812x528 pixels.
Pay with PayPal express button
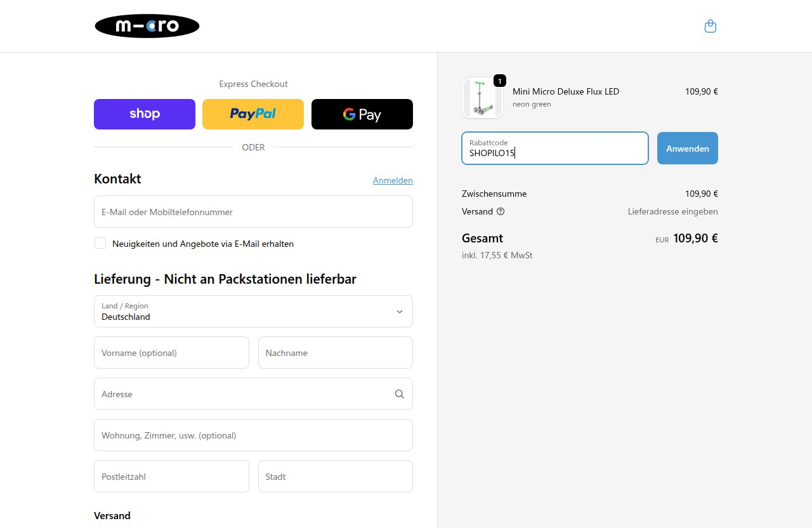coord(253,114)
